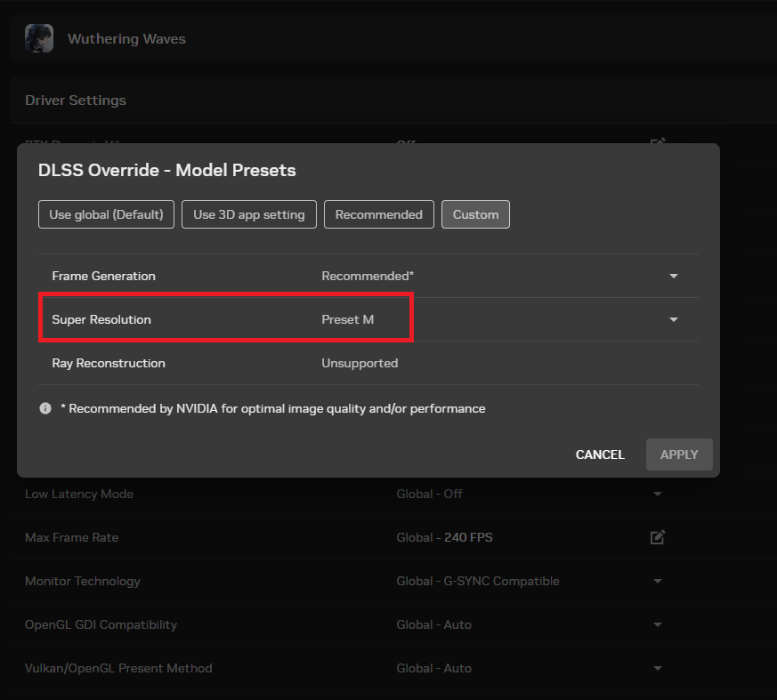This screenshot has height=700, width=777.
Task: Choose the Custom preset option
Action: coord(475,214)
